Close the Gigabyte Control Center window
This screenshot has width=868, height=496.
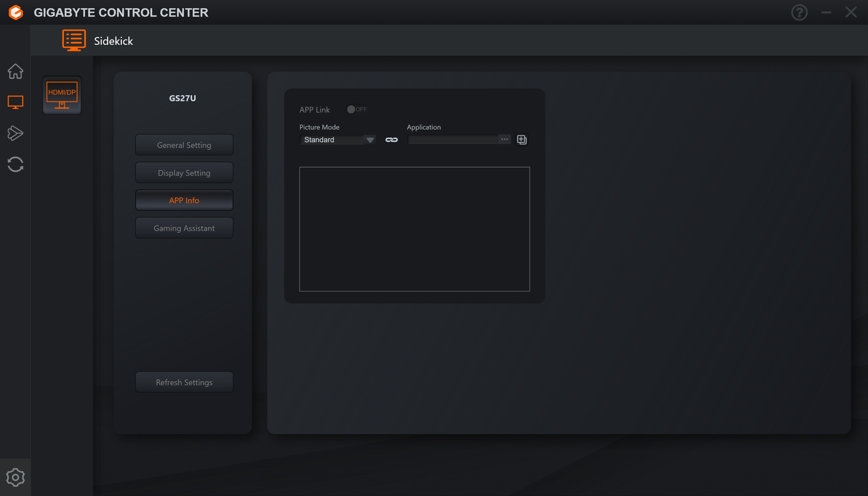851,12
